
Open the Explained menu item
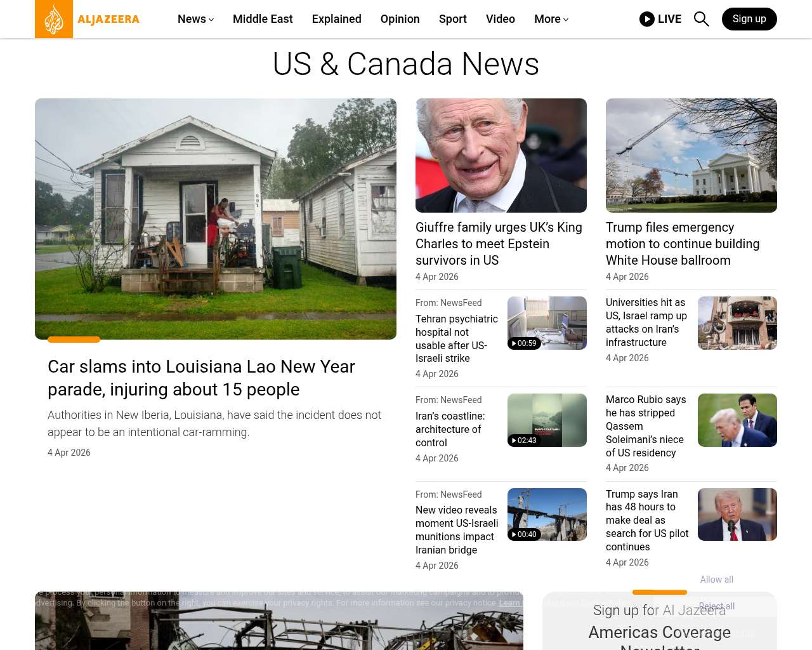click(x=336, y=19)
